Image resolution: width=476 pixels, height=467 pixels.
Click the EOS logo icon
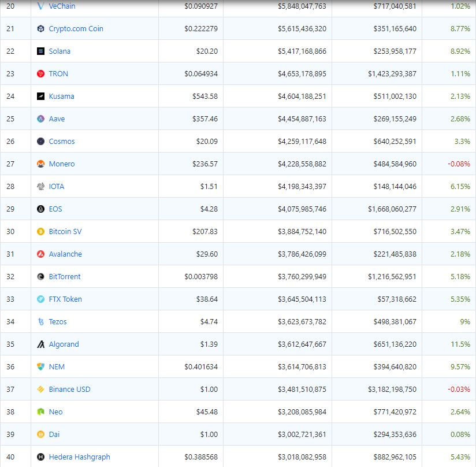(40, 209)
